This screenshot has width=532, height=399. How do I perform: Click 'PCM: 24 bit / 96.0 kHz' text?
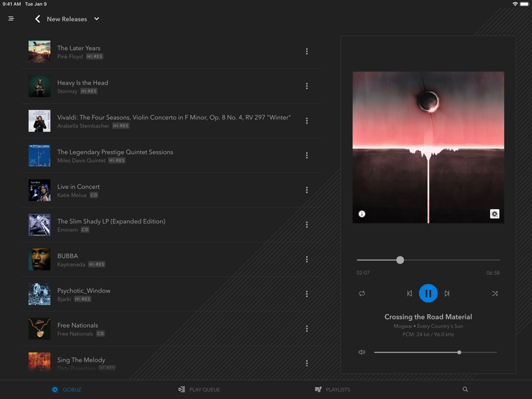pyautogui.click(x=428, y=334)
